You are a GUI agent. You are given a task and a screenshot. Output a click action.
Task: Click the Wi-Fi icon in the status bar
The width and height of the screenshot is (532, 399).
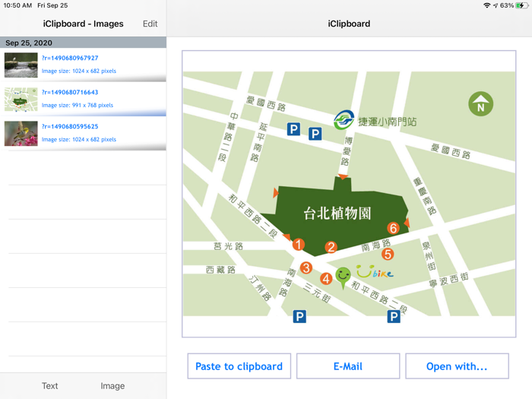coord(487,5)
